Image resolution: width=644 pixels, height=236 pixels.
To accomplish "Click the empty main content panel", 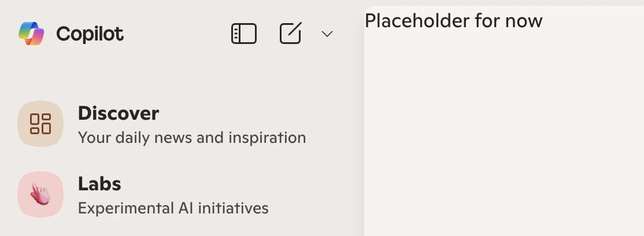I will coord(504,131).
